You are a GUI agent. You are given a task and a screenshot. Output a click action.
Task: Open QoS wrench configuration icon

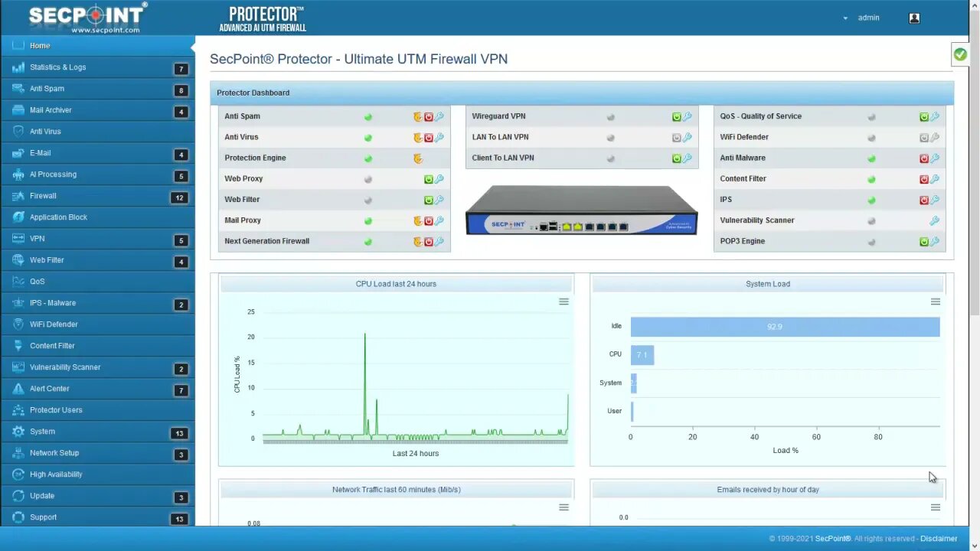(934, 117)
